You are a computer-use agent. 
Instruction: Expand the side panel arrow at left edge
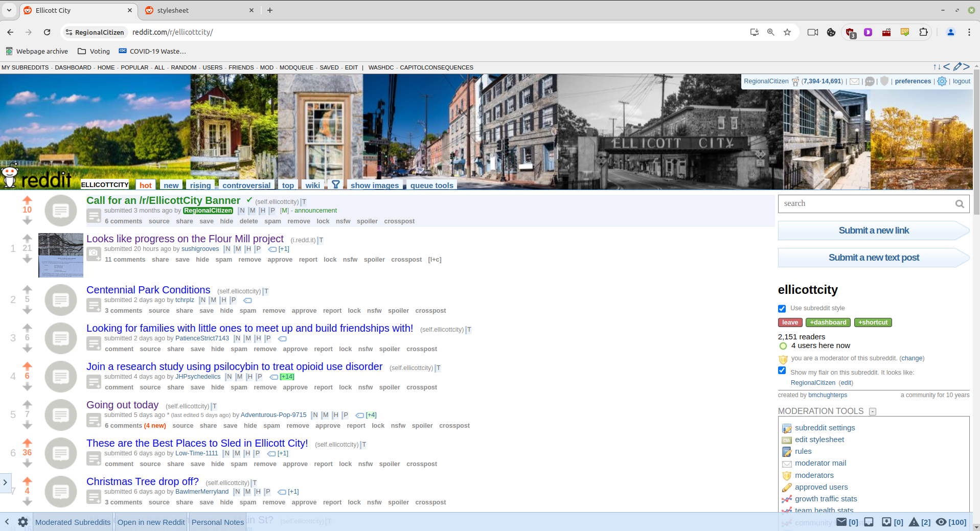[5, 482]
